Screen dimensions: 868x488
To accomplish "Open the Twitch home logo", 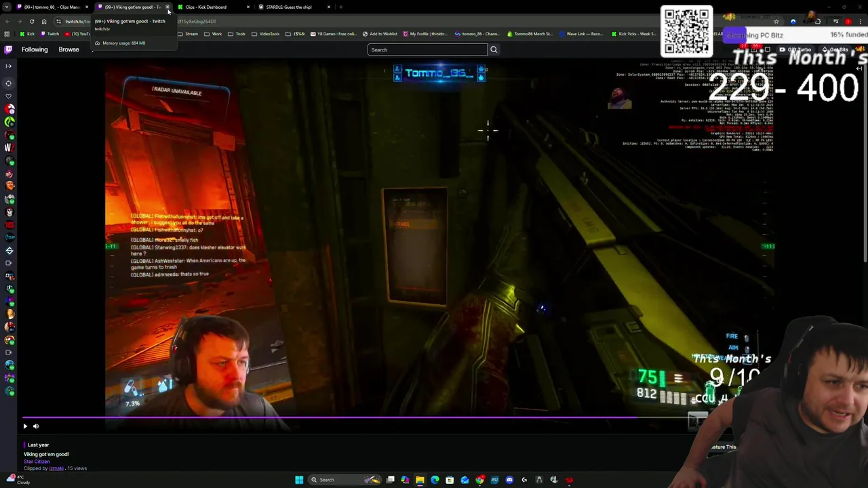I will 8,49.
